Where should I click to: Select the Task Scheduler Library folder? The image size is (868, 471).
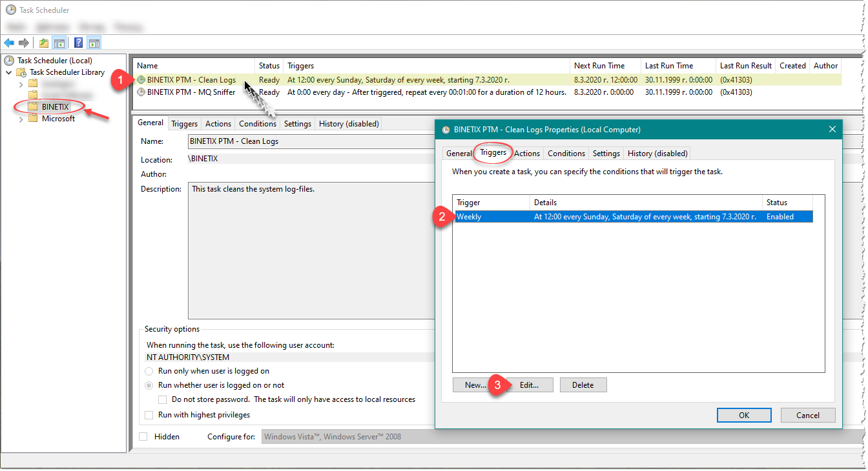point(67,72)
